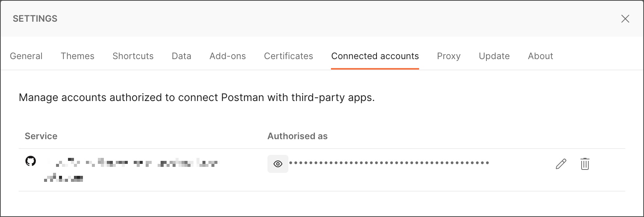The width and height of the screenshot is (644, 217).
Task: Switch to the General tab
Action: click(x=26, y=56)
